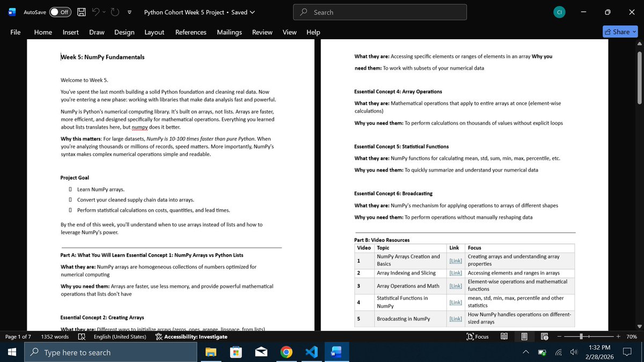Open the link for Statistical Functions in NumPy

point(455,302)
